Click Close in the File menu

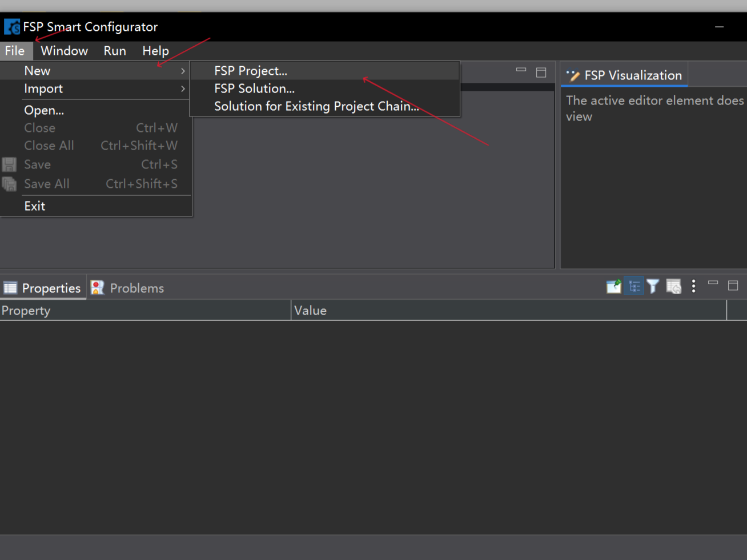96,128
